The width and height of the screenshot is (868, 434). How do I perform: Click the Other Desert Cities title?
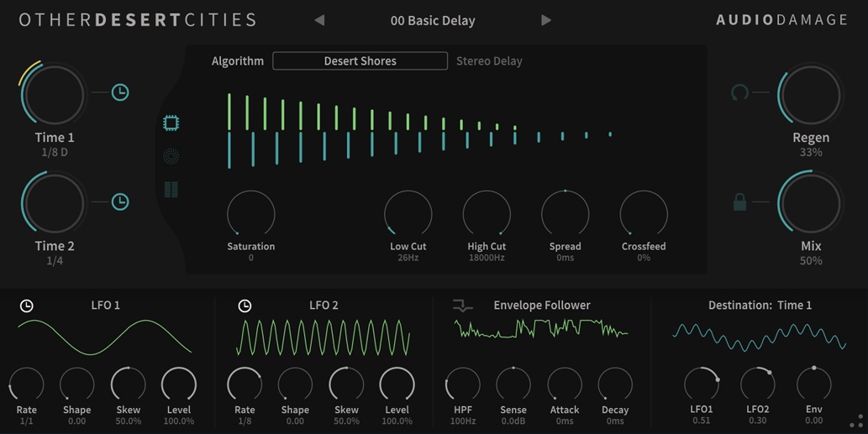click(138, 20)
